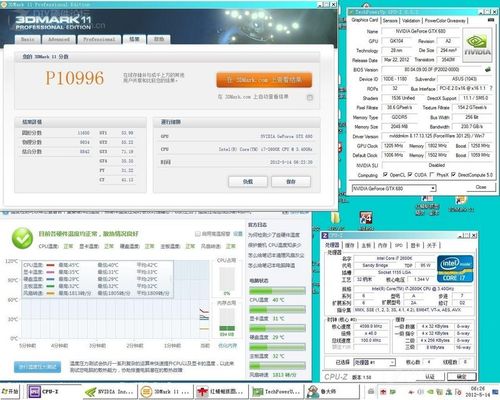Click the NVIDIA GeForce GTX 680 name field
500x400 pixels.
[420, 31]
